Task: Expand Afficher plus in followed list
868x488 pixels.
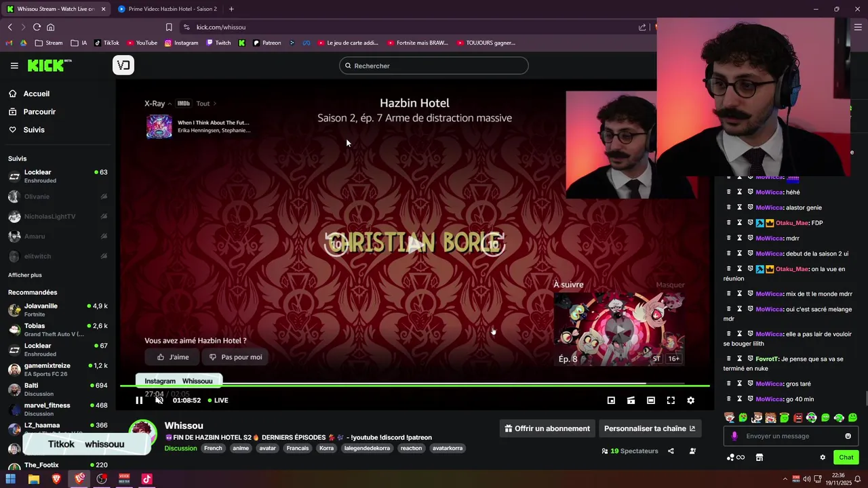Action: [25, 275]
